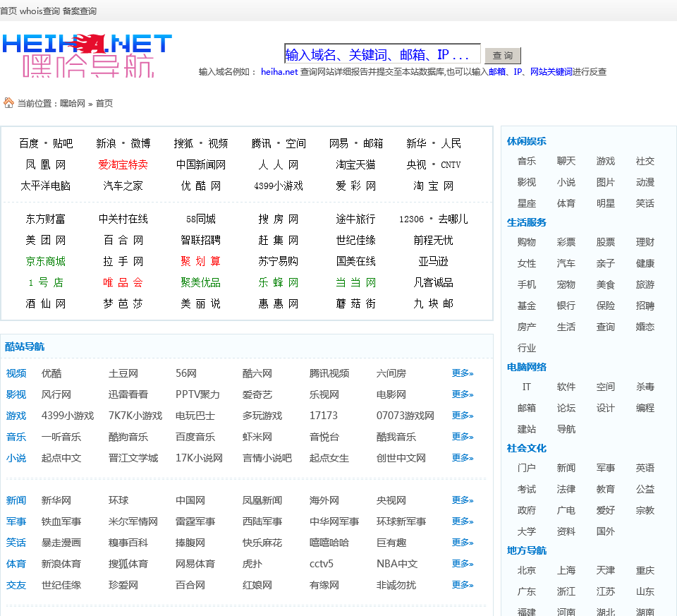The width and height of the screenshot is (677, 616).
Task: Open the 贴吧 link beside 百度
Action: (x=63, y=143)
